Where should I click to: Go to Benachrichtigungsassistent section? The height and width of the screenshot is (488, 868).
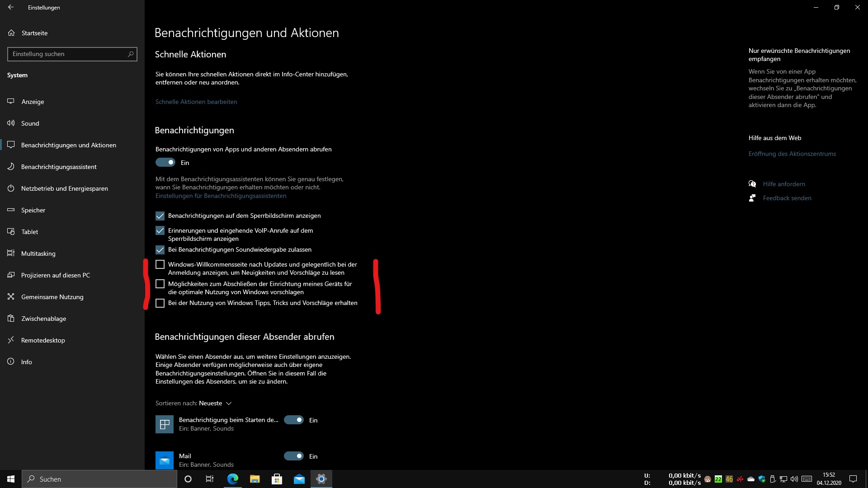coord(59,167)
